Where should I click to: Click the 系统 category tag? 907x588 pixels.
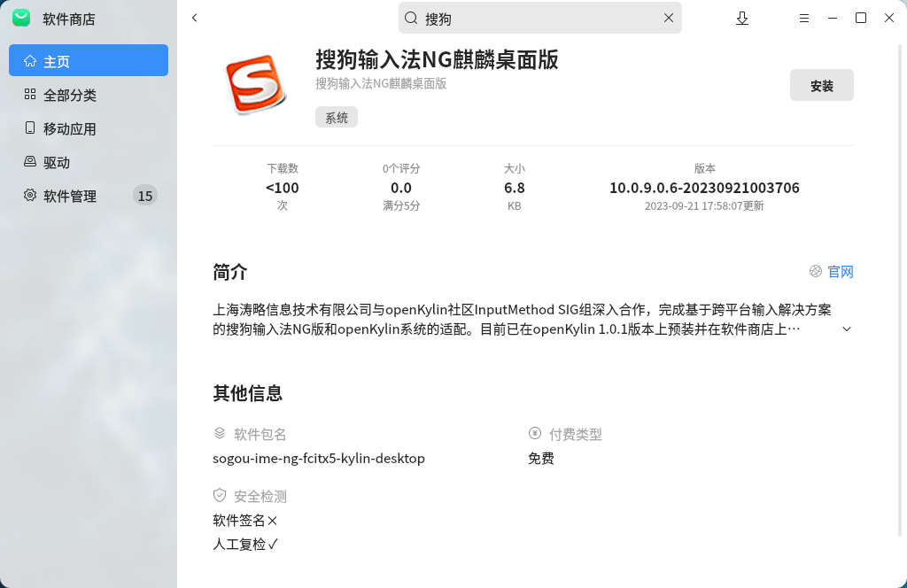point(336,118)
